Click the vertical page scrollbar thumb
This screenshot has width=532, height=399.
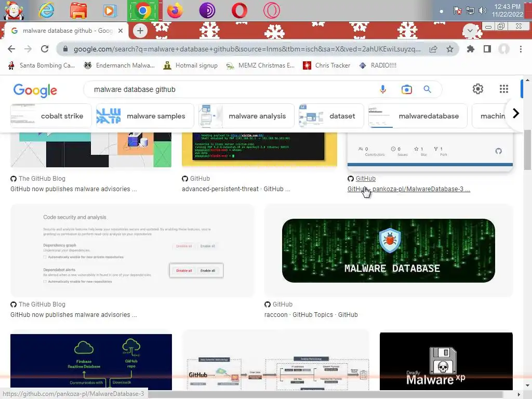527,149
